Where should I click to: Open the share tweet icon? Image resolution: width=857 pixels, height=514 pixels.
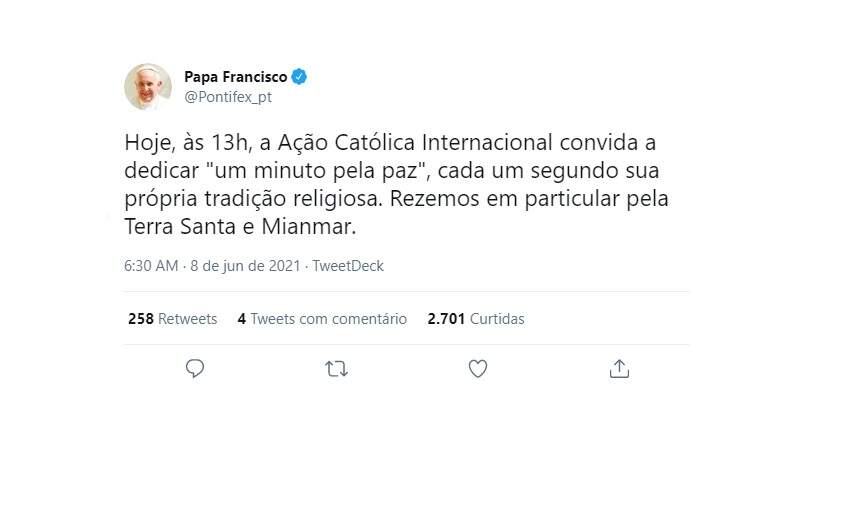619,369
